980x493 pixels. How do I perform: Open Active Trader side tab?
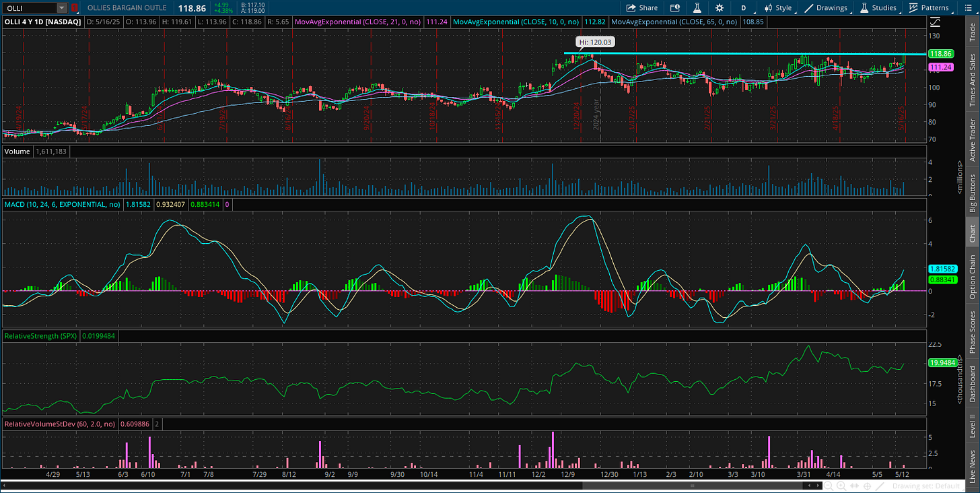972,139
